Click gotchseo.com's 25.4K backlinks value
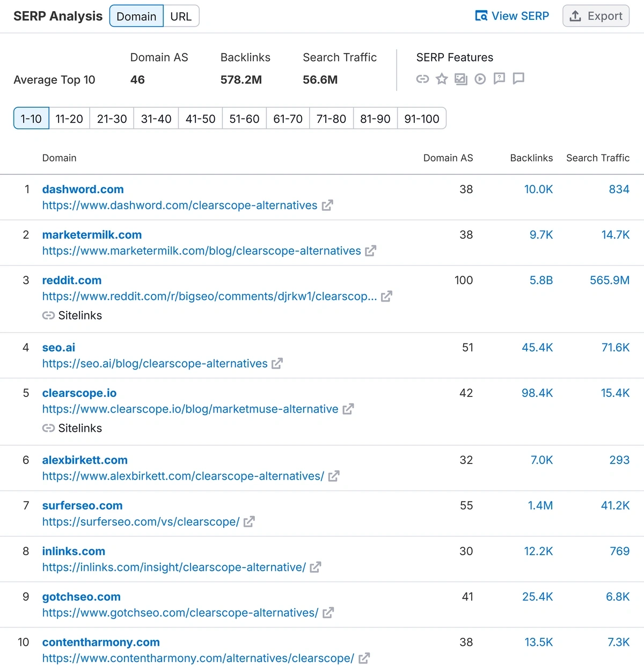This screenshot has width=644, height=670. [538, 597]
